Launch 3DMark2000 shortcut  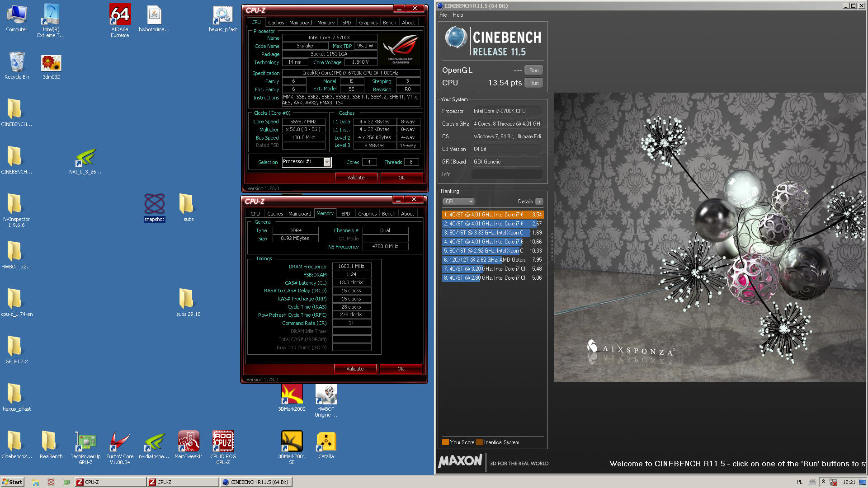pyautogui.click(x=292, y=398)
